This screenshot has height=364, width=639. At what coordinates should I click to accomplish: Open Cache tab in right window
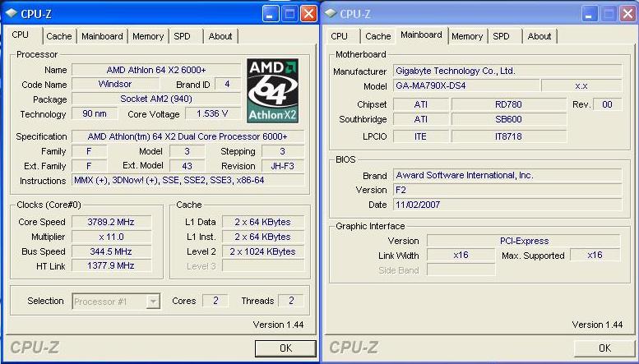tap(378, 36)
